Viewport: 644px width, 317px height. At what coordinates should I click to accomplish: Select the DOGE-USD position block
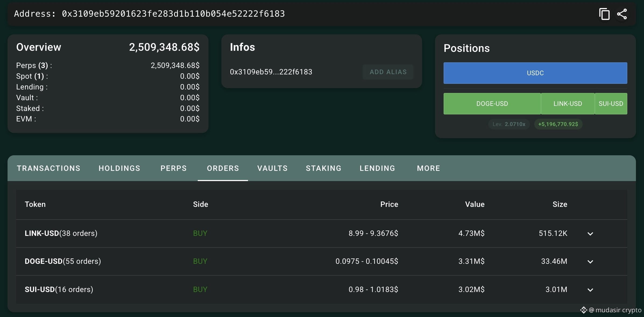point(492,104)
